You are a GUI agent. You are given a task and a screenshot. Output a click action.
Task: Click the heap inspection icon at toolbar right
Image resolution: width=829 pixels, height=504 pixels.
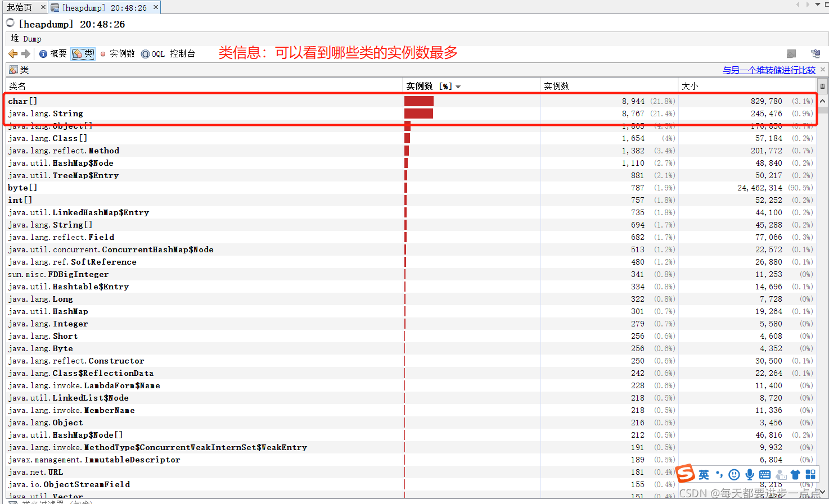791,53
